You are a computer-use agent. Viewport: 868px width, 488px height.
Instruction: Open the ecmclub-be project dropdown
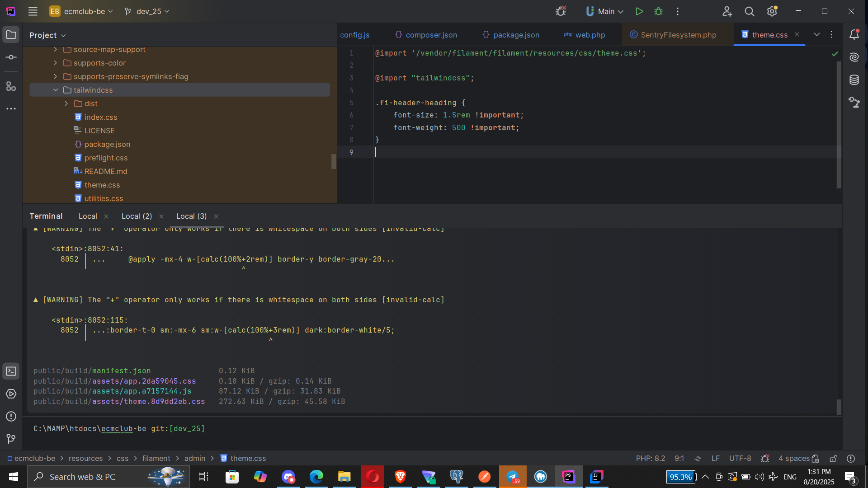(x=81, y=11)
